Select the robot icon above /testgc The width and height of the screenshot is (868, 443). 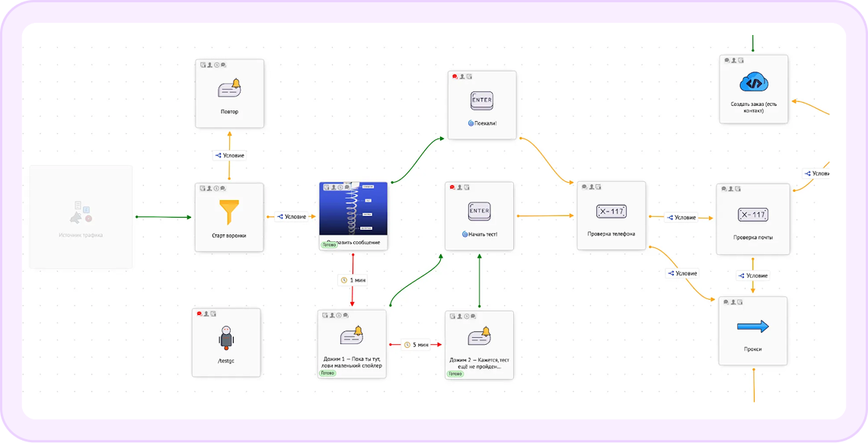point(225,336)
